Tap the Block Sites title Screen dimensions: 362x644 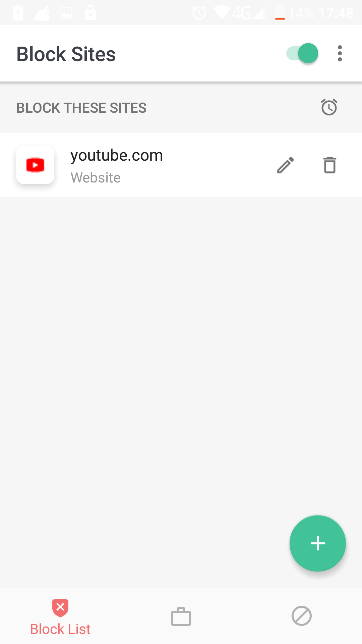(x=66, y=54)
